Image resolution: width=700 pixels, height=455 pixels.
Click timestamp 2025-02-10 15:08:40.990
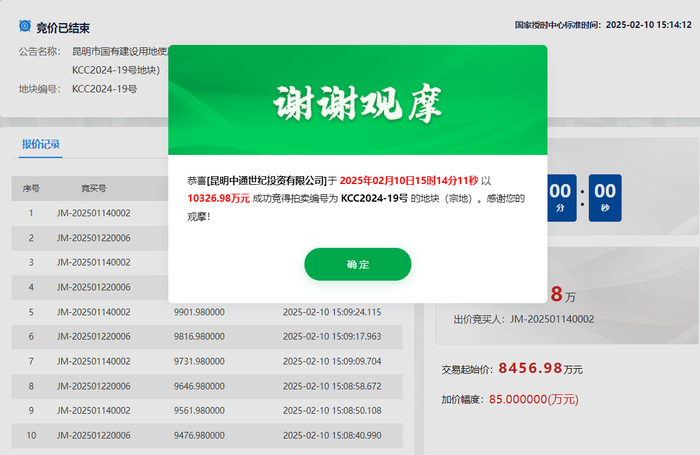click(x=332, y=435)
